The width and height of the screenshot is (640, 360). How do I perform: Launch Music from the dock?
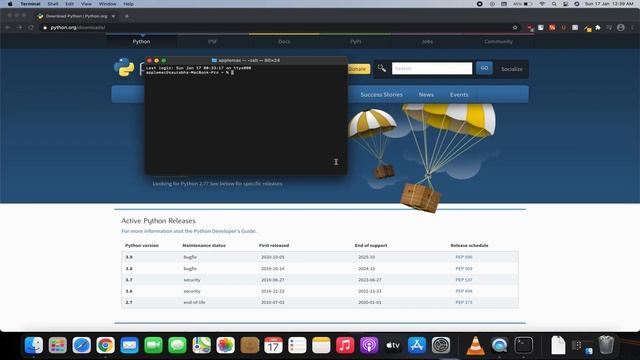click(x=345, y=345)
